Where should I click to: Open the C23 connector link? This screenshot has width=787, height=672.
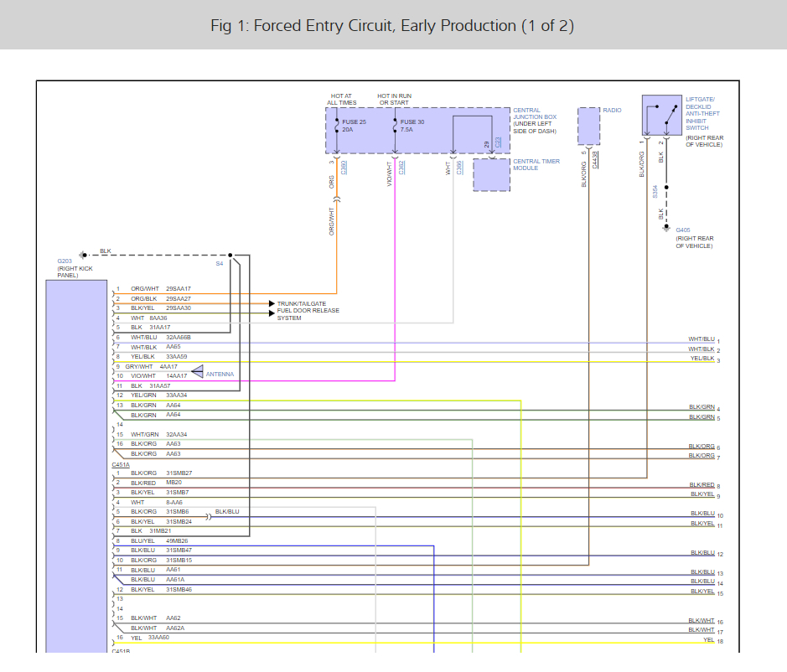pyautogui.click(x=498, y=143)
